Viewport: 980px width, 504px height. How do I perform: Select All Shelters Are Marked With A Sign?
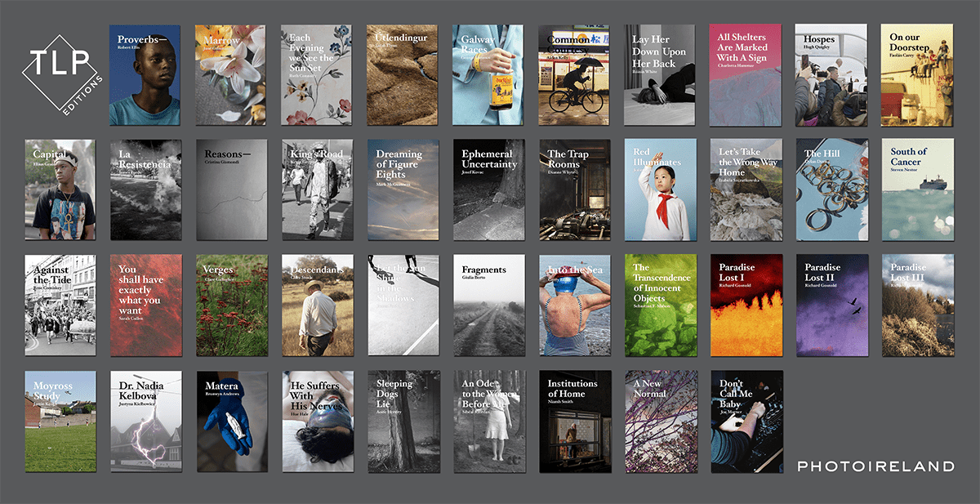(x=746, y=74)
